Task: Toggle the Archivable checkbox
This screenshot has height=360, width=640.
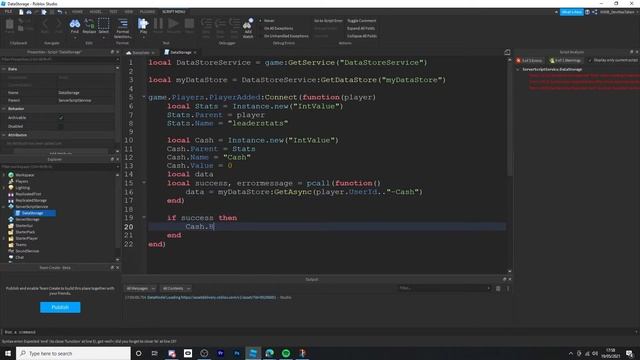Action: (61, 118)
